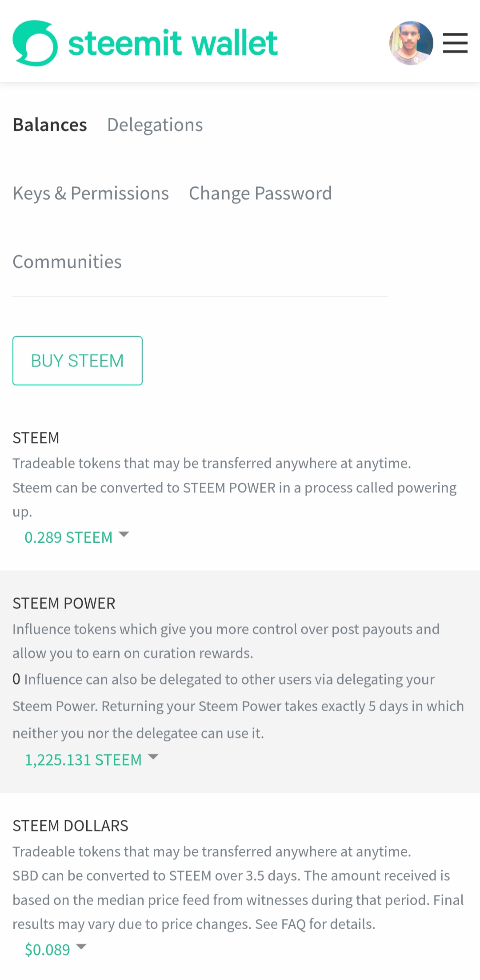Click the BUY STEEM button
This screenshot has height=980, width=480.
[x=77, y=361]
